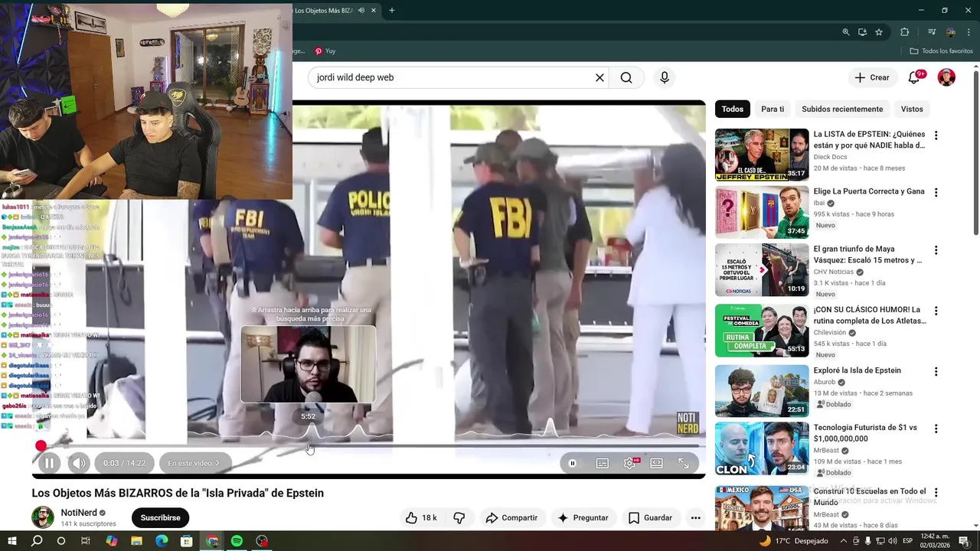
Task: Mute the video using the speaker icon
Action: coord(79,463)
